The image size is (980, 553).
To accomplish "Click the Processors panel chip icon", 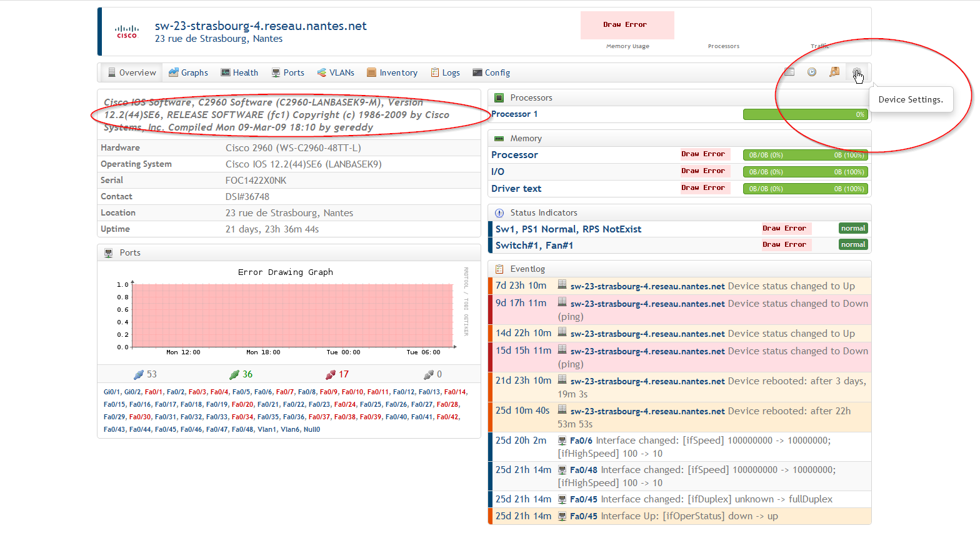I will 499,98.
